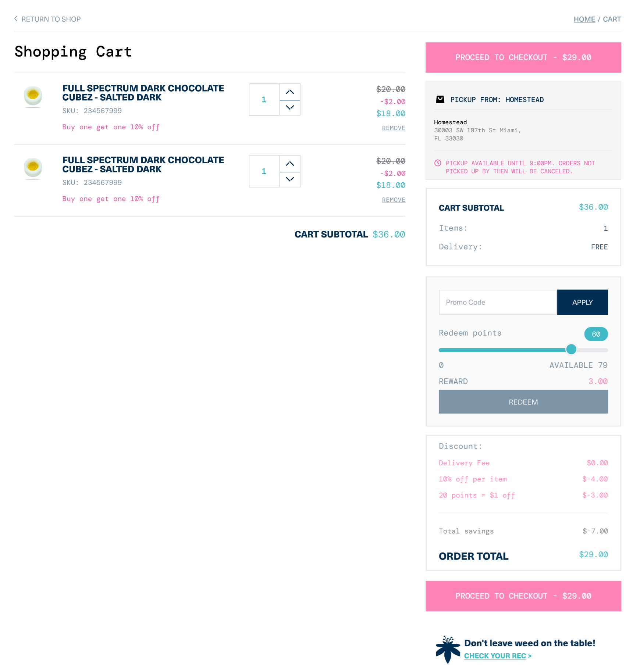The image size is (633, 672).
Task: Click the Promo Code input field
Action: click(x=498, y=302)
